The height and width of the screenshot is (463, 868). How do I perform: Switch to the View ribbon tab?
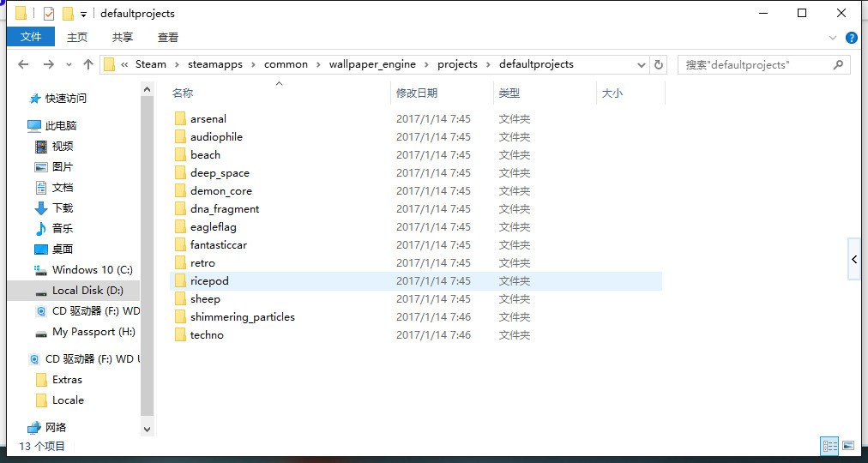tap(168, 37)
